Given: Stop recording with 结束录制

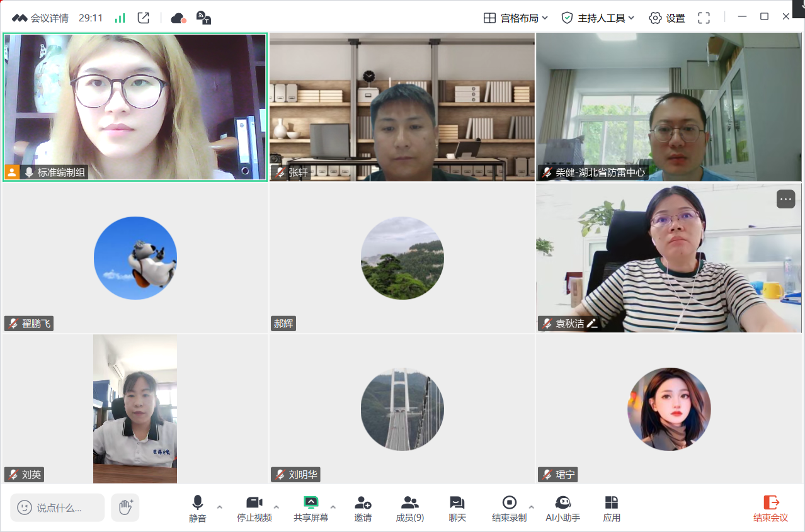Looking at the screenshot, I should [x=509, y=508].
